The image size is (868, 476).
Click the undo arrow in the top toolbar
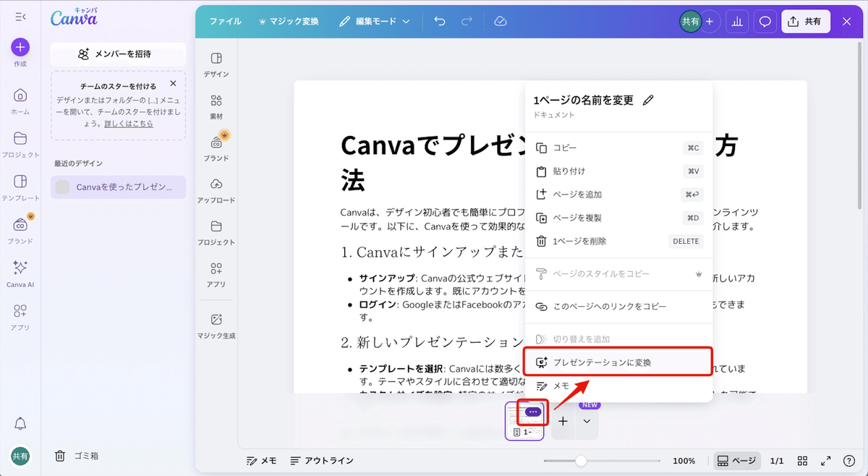pyautogui.click(x=439, y=22)
